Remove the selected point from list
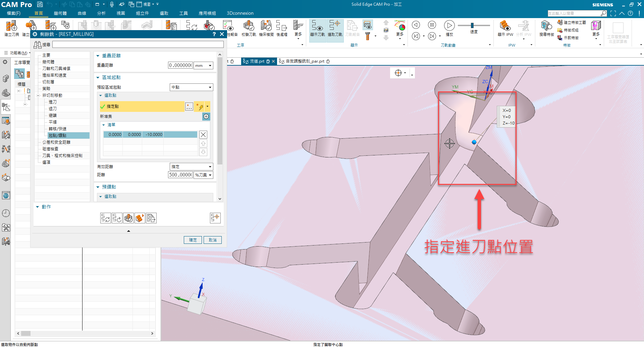 coord(203,135)
